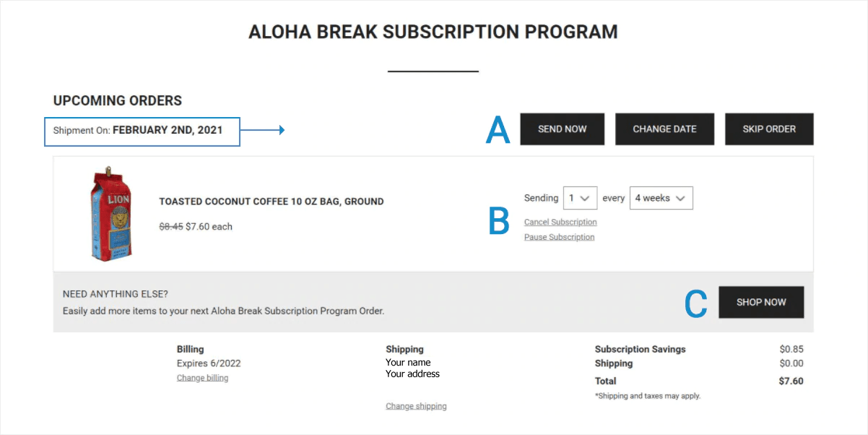Click the SHOP NOW button
The height and width of the screenshot is (435, 868).
761,302
